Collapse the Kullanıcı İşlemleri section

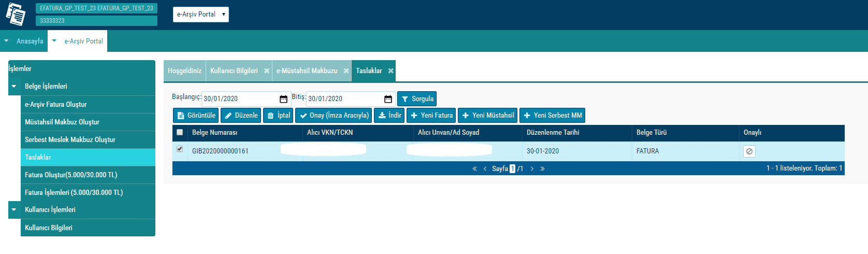14,210
